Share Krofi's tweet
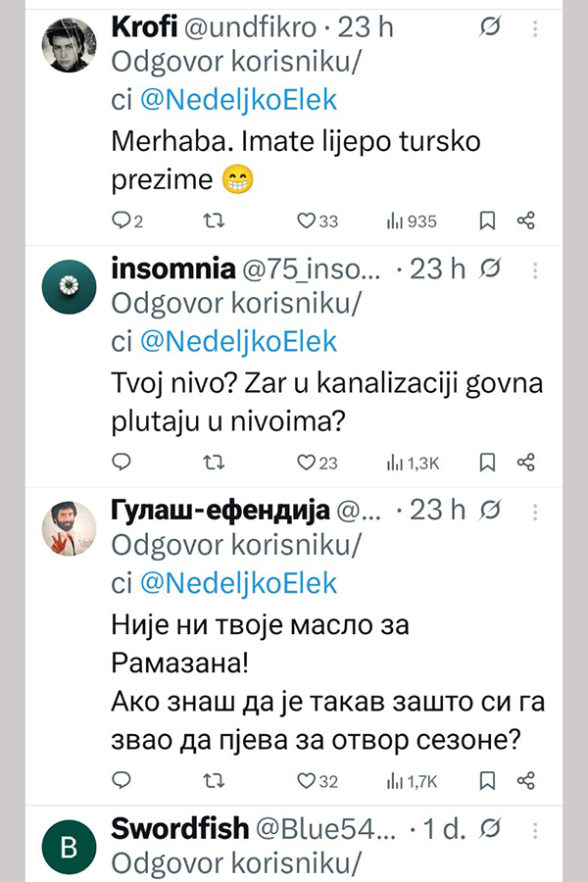The image size is (588, 882). point(525,220)
